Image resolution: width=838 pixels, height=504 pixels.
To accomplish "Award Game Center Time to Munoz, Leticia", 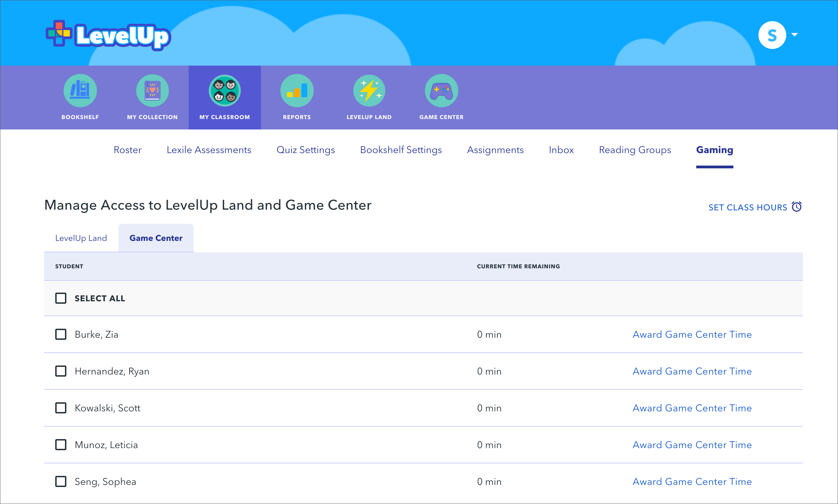I will coord(692,445).
